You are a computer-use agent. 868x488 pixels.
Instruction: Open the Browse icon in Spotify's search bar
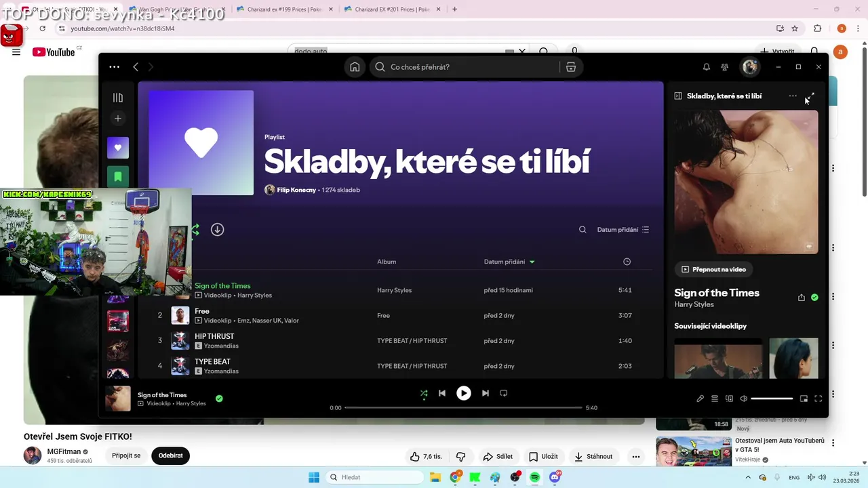click(x=571, y=67)
